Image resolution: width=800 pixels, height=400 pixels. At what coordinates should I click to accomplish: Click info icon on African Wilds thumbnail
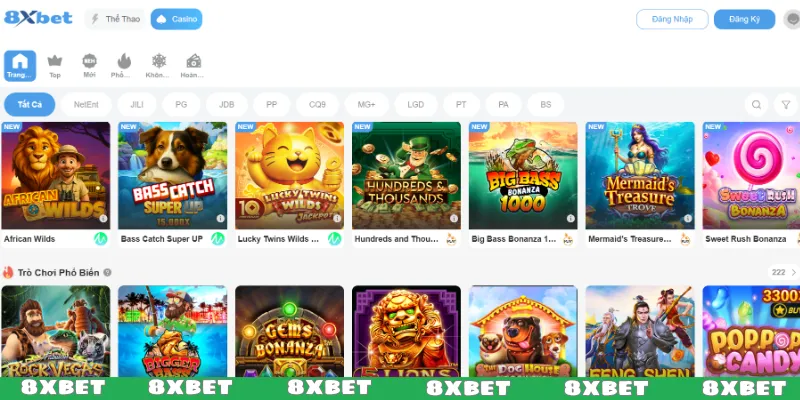coord(103,218)
